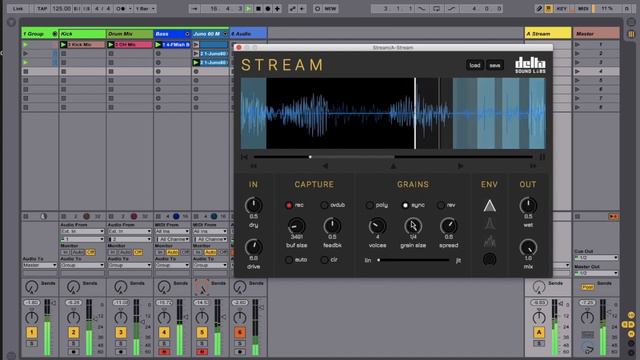
Task: Toggle the clr option in Capture
Action: point(324,260)
